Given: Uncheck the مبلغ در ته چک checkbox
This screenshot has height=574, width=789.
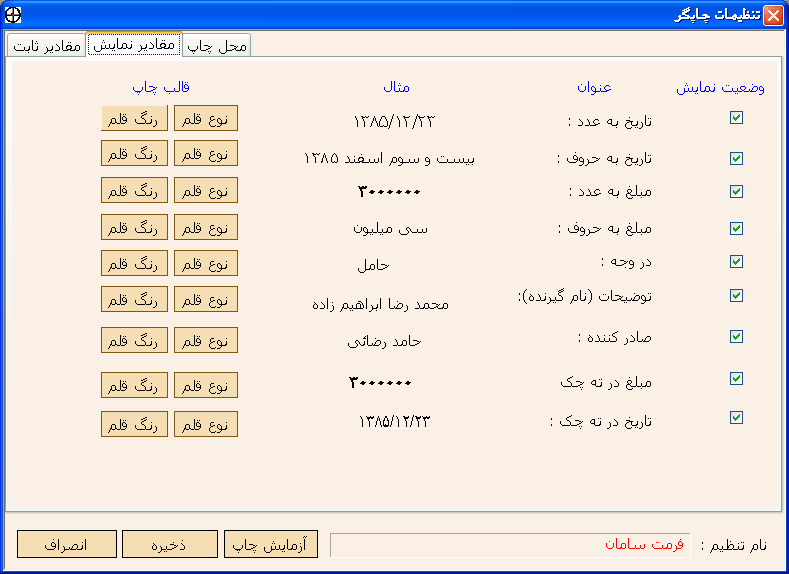Looking at the screenshot, I should (x=737, y=378).
